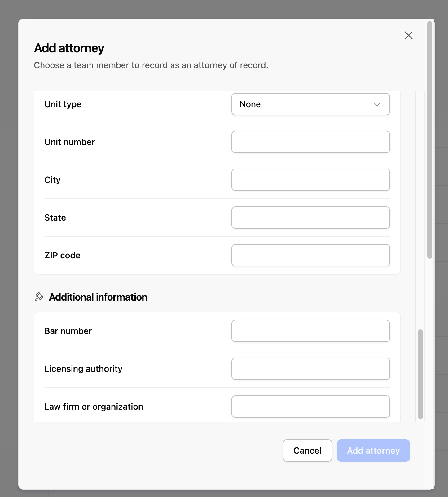Click the subtitle about attorney of record
The image size is (448, 497).
pos(151,65)
